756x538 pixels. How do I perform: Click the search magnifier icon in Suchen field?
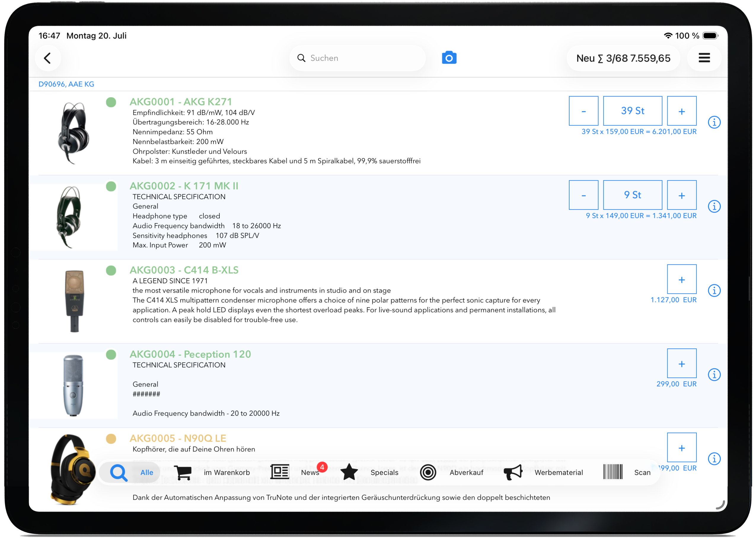click(x=301, y=58)
